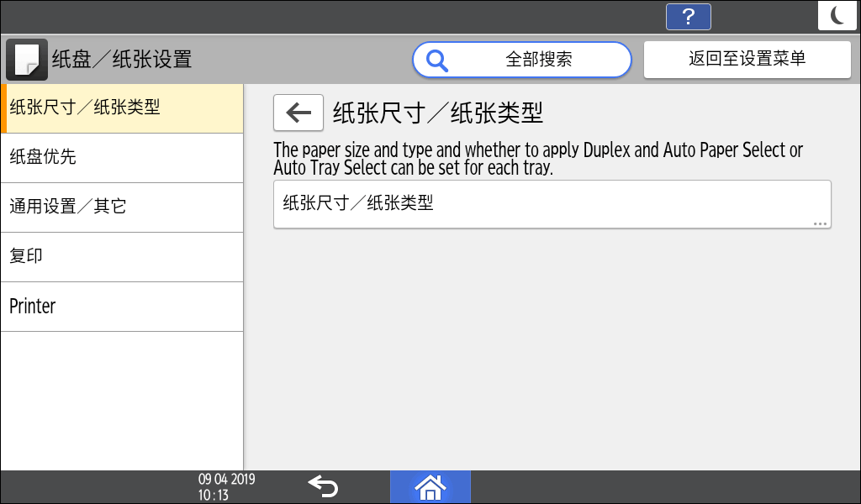Tap the magnifier icon to start a search
The height and width of the screenshot is (504, 861).
[438, 60]
